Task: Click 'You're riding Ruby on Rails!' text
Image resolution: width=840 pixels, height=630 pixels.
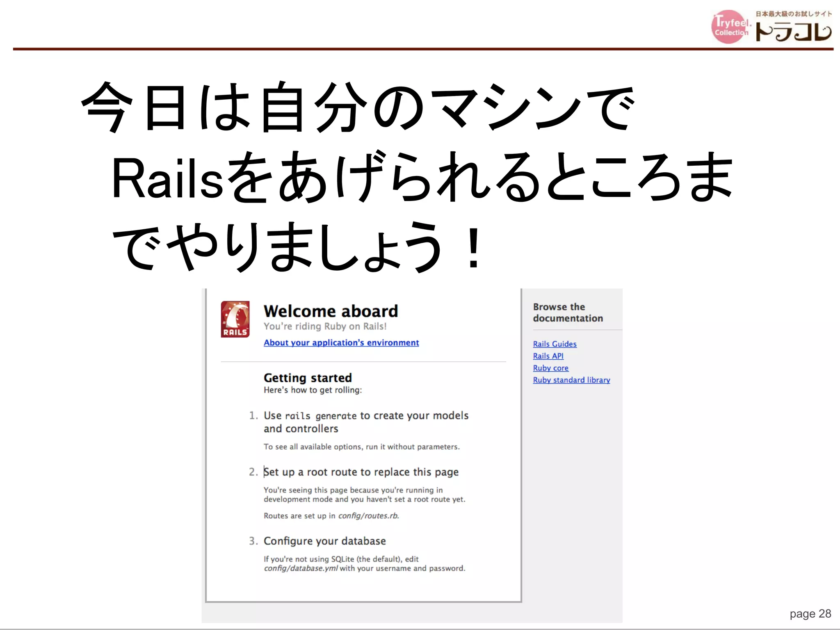Action: pos(325,326)
